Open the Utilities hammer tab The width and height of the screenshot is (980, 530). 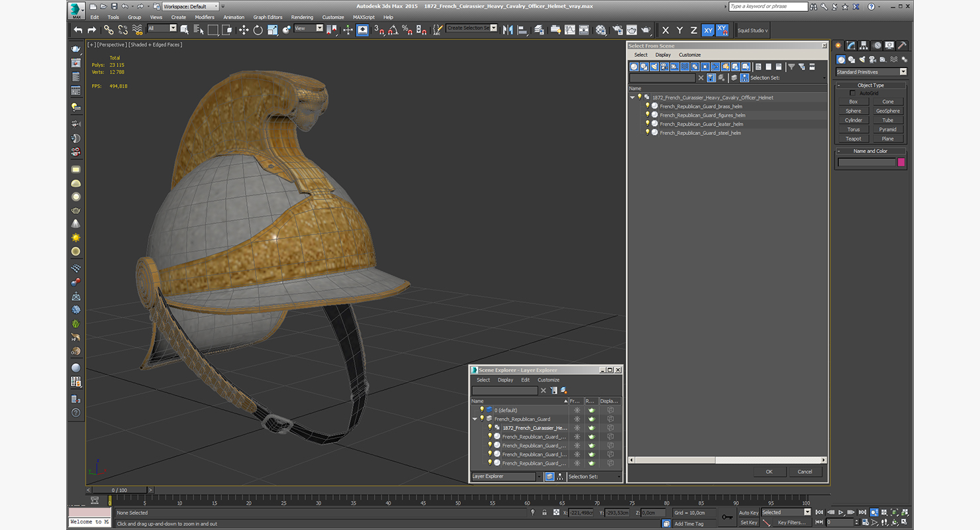click(903, 46)
